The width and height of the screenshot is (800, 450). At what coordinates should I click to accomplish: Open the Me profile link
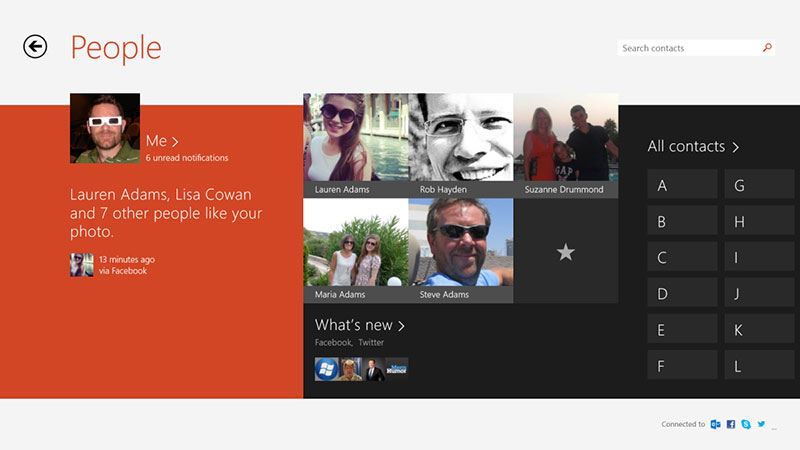pyautogui.click(x=162, y=141)
